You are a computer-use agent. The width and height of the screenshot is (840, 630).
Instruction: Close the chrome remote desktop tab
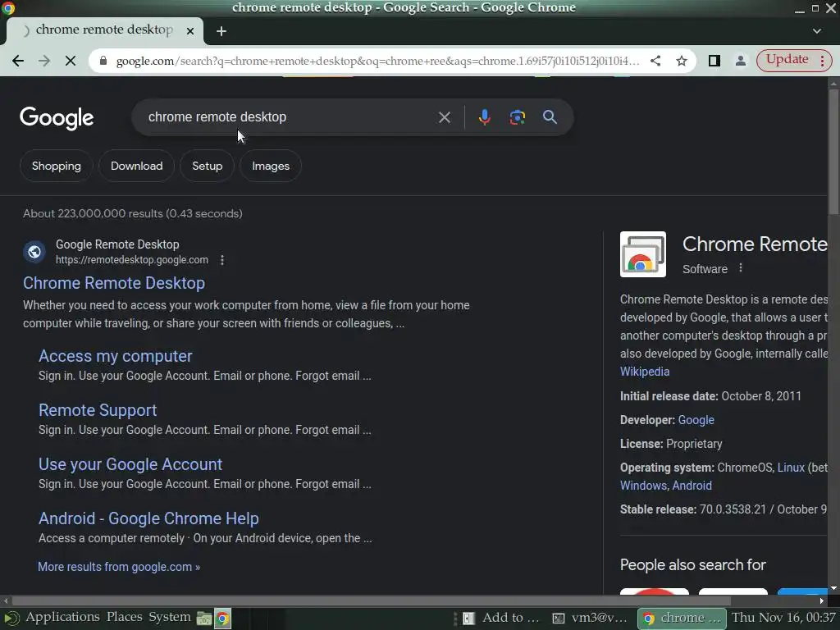click(190, 31)
